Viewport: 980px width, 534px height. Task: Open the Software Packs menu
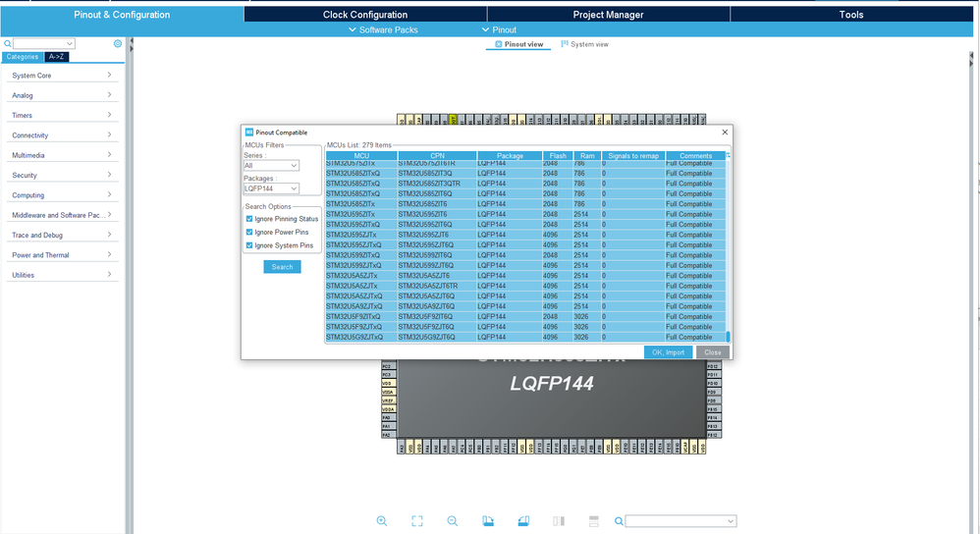click(x=383, y=29)
